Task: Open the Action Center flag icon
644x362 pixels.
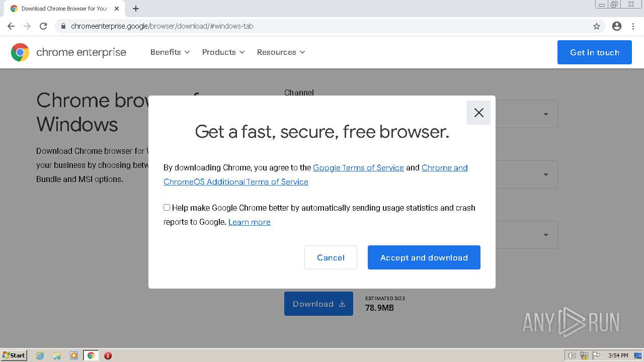Action: pos(596,355)
